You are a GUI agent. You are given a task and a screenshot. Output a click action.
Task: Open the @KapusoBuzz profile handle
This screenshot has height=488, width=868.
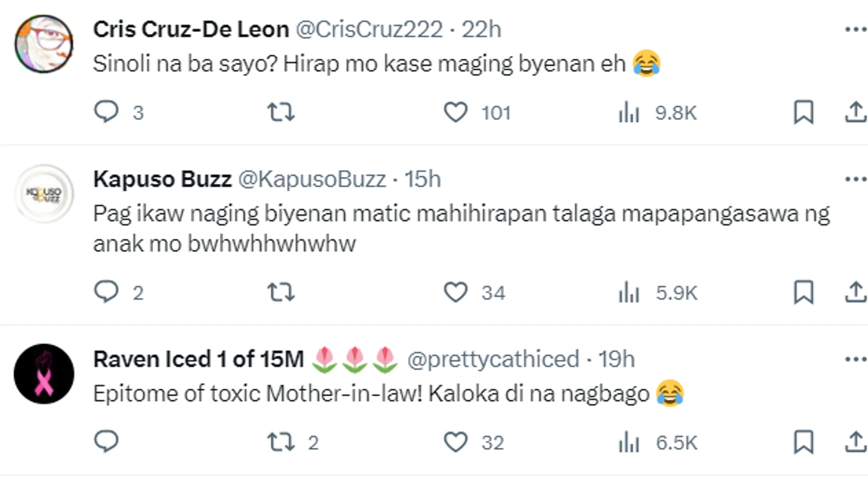(312, 179)
